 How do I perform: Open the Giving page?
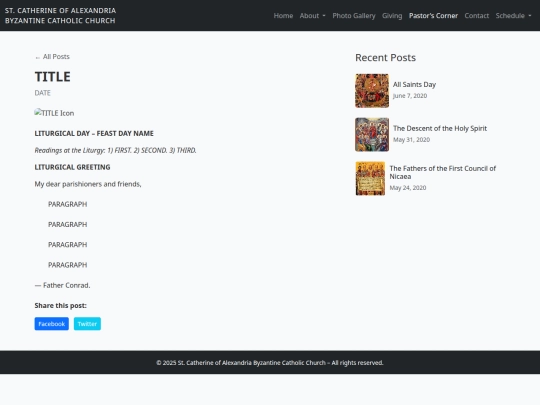pyautogui.click(x=392, y=15)
